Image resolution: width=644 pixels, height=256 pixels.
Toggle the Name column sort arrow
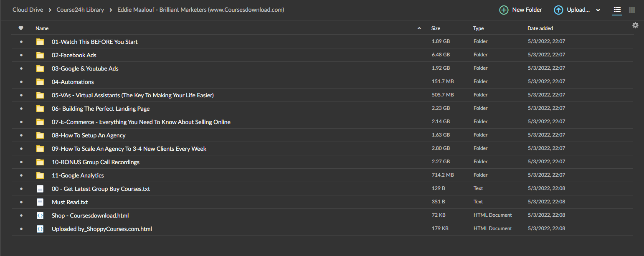[x=419, y=28]
